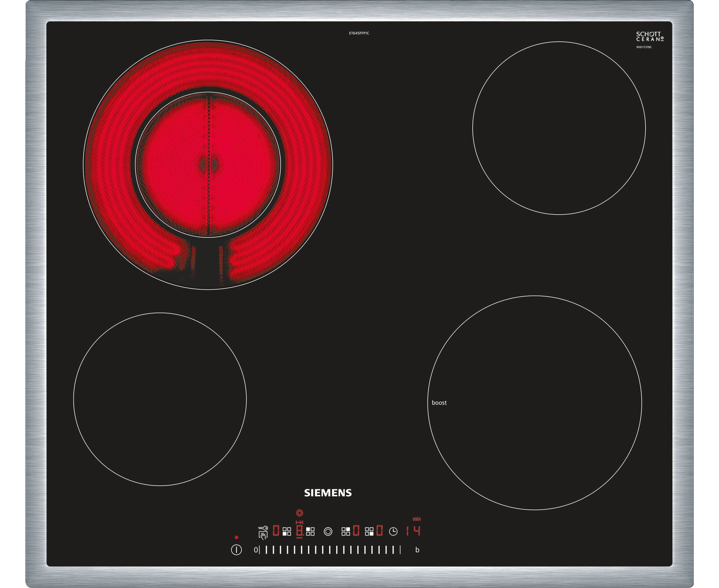719x588 pixels.
Task: Click the SIEMENS logo
Action: (328, 493)
